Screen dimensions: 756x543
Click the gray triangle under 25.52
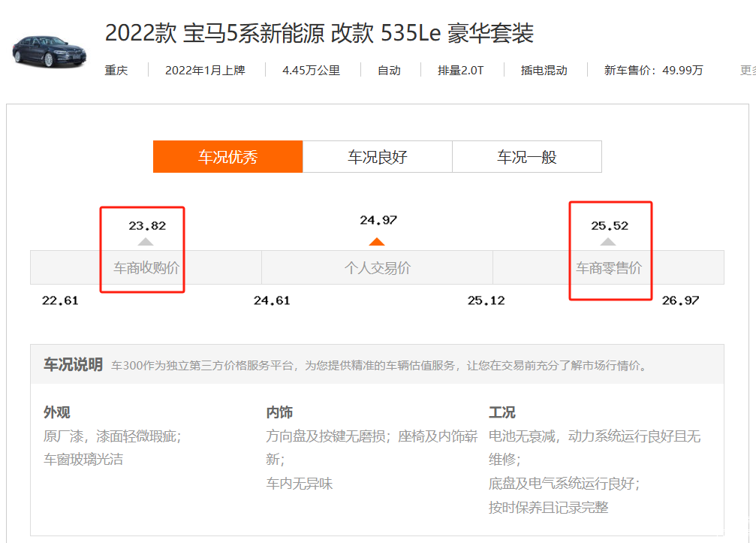click(x=608, y=242)
